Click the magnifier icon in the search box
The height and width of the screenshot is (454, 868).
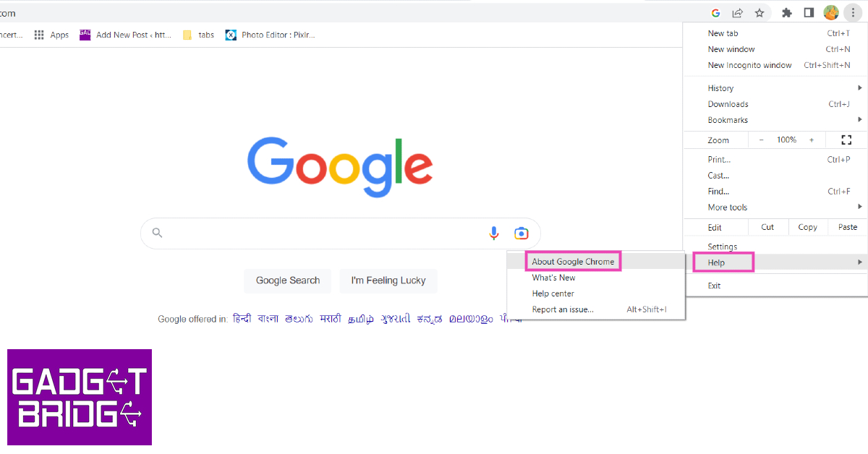158,233
